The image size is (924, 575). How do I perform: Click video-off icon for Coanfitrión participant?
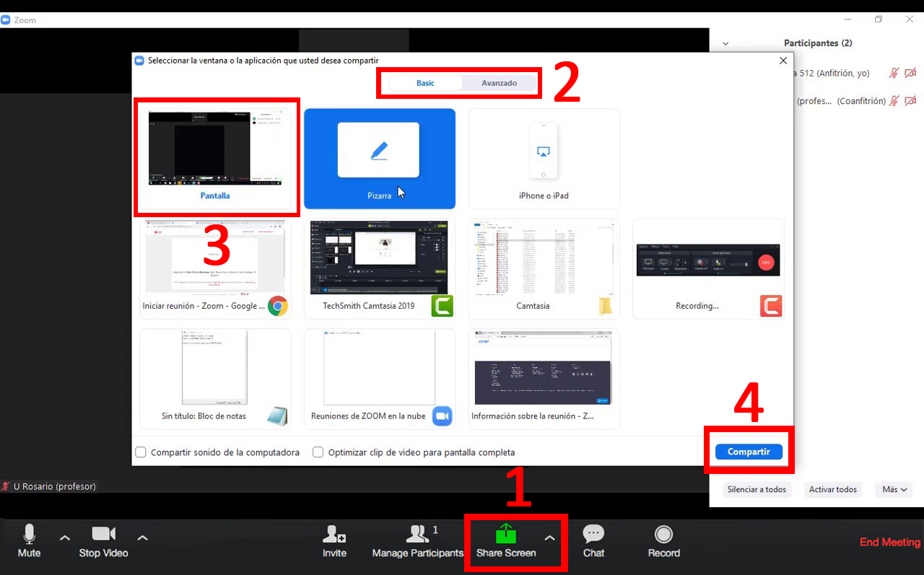point(910,101)
